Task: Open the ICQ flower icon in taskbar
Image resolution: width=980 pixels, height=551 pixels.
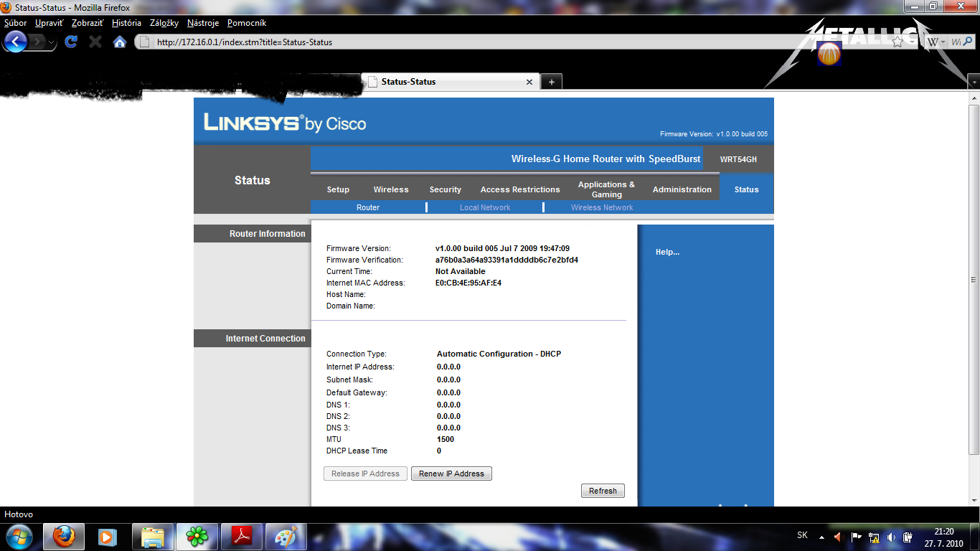Action: click(x=197, y=536)
